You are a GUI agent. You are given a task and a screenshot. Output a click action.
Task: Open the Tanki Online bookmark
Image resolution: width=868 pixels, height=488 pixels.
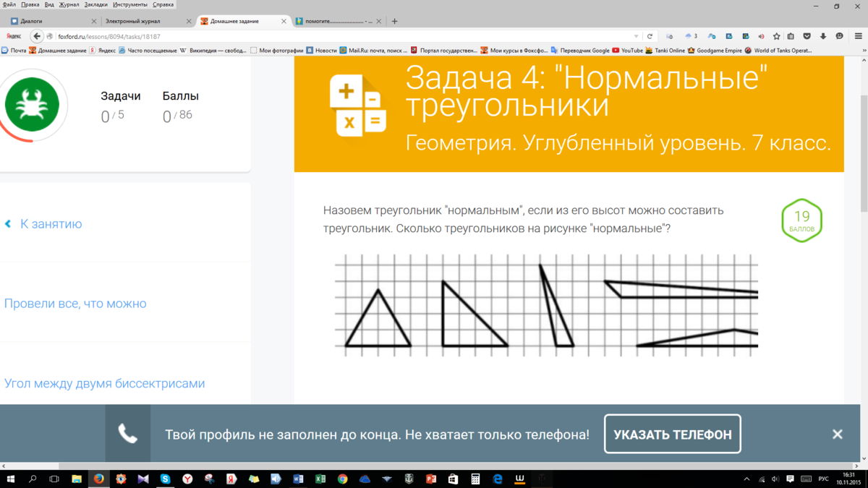click(x=665, y=51)
